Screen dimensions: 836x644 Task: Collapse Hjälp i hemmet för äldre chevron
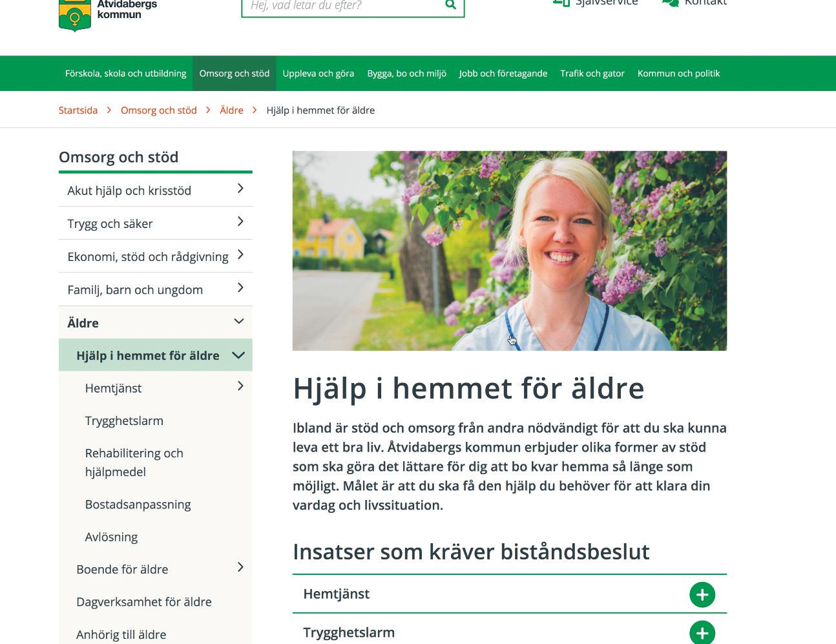[x=238, y=355]
